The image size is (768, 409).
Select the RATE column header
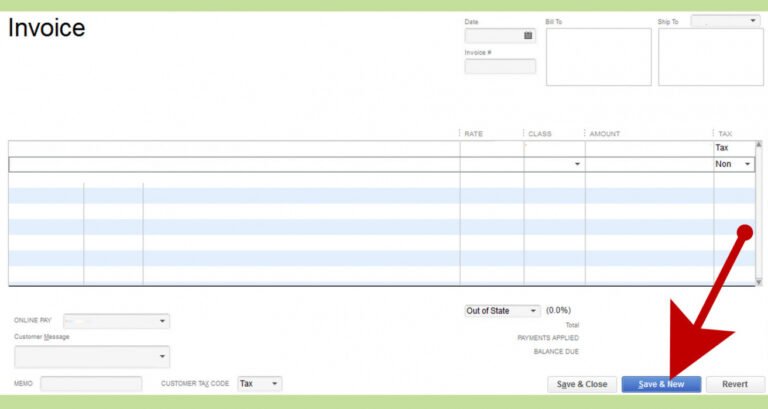point(474,133)
